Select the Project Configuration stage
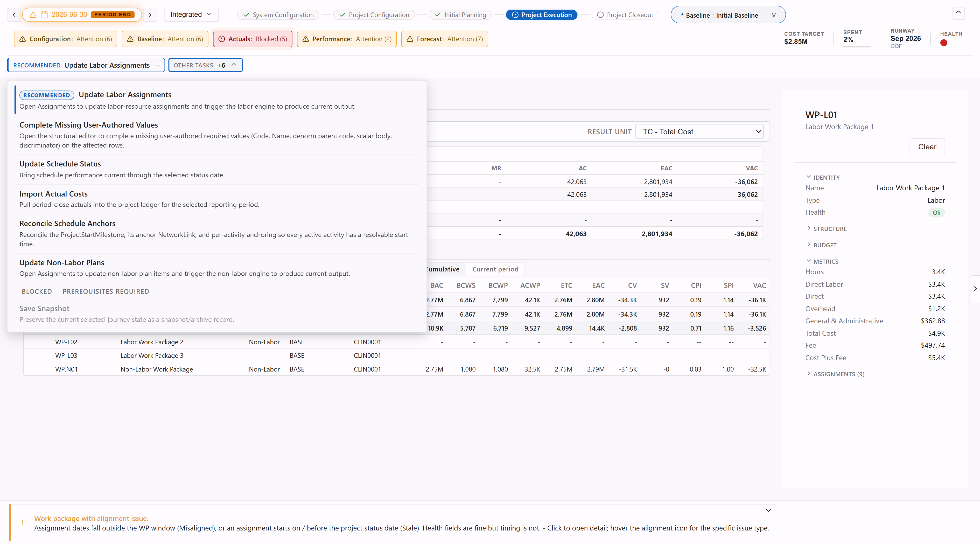This screenshot has height=545, width=980. coord(374,15)
